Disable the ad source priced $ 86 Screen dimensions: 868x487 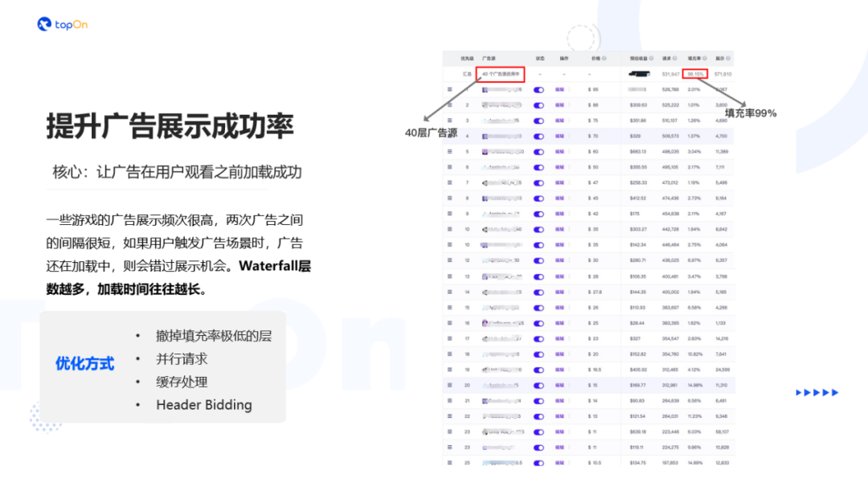(x=538, y=105)
